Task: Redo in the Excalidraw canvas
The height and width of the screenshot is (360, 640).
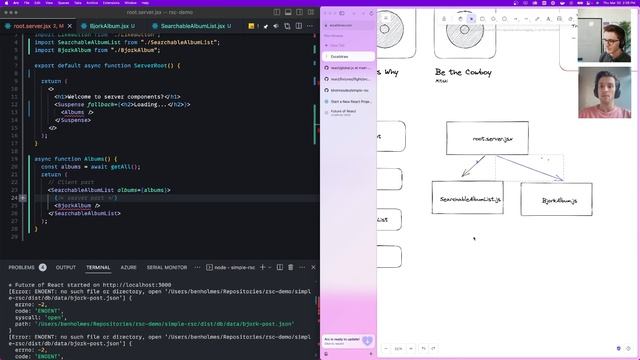Action: pos(433,349)
